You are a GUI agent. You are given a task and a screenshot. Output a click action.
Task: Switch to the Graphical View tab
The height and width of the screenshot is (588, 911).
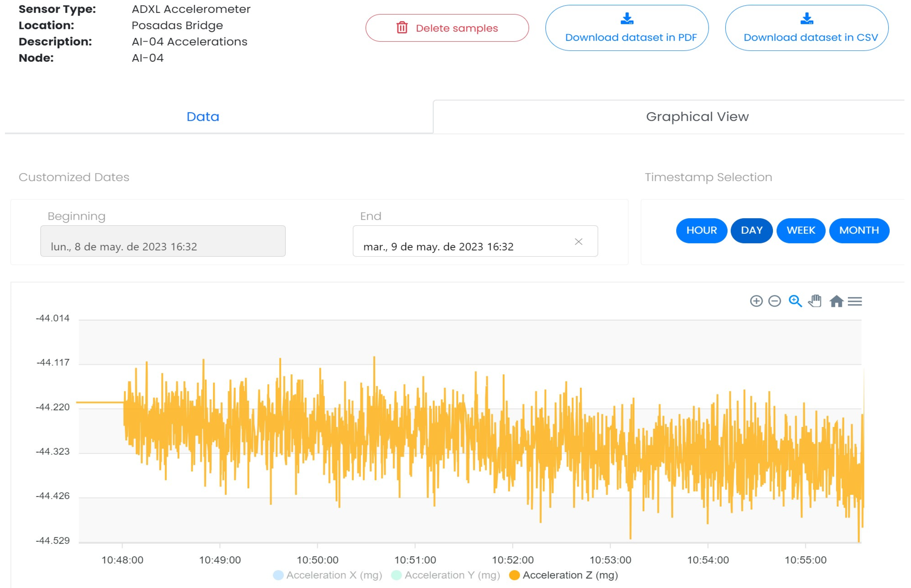coord(697,117)
